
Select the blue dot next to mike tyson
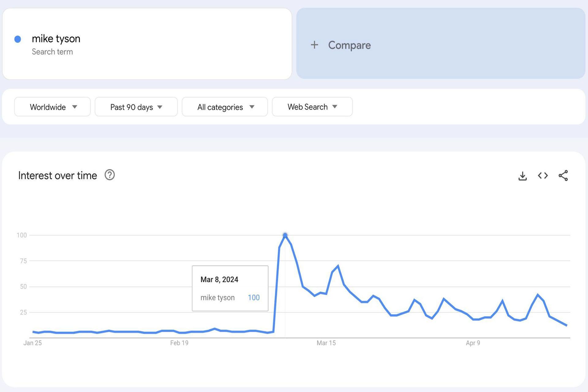click(18, 39)
